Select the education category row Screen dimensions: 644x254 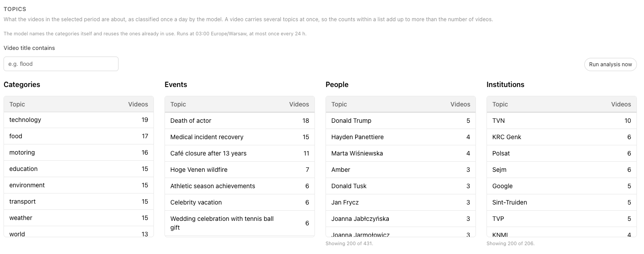(x=79, y=169)
